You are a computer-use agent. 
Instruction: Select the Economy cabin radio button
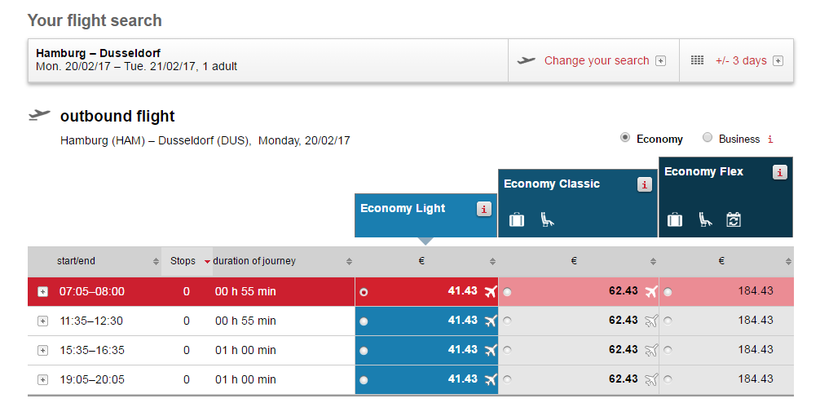[x=625, y=138]
